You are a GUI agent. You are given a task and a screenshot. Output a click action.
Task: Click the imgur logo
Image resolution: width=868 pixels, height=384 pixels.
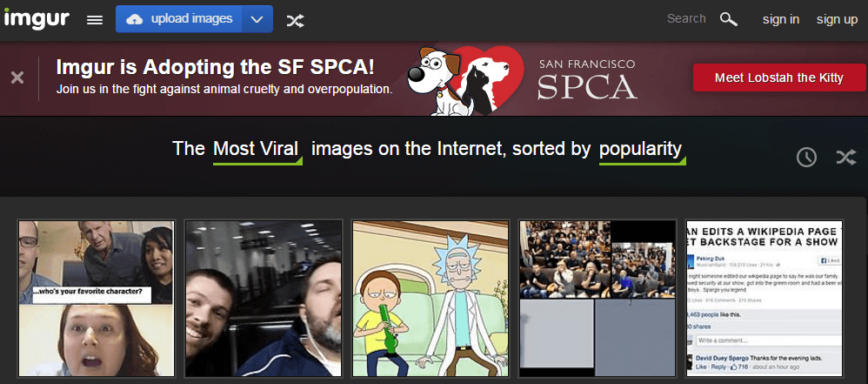tap(36, 19)
